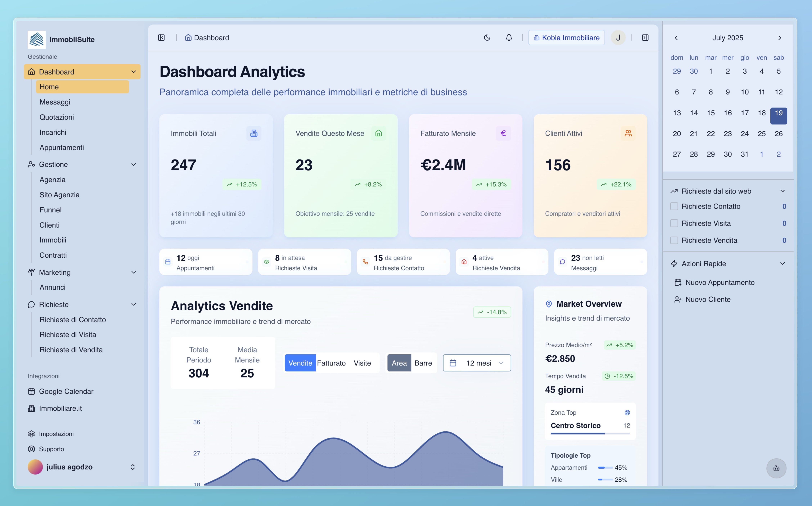812x506 pixels.
Task: Click the Clienti Attivi users icon
Action: 628,133
